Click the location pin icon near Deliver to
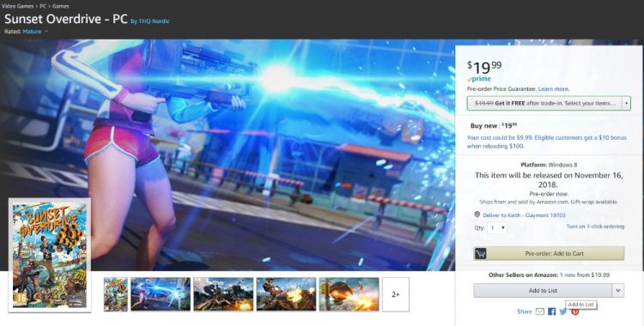This screenshot has width=644, height=326. [x=477, y=214]
